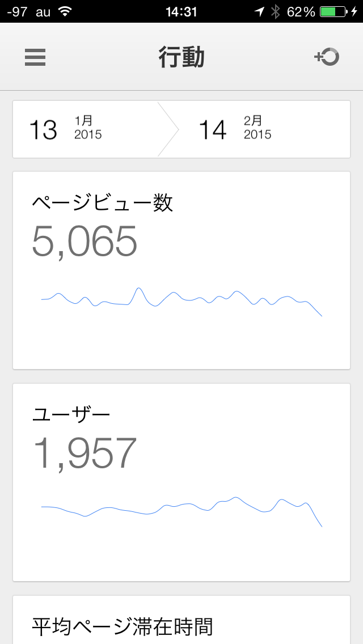
Task: Tap the 62% battery percentage text
Action: [301, 11]
